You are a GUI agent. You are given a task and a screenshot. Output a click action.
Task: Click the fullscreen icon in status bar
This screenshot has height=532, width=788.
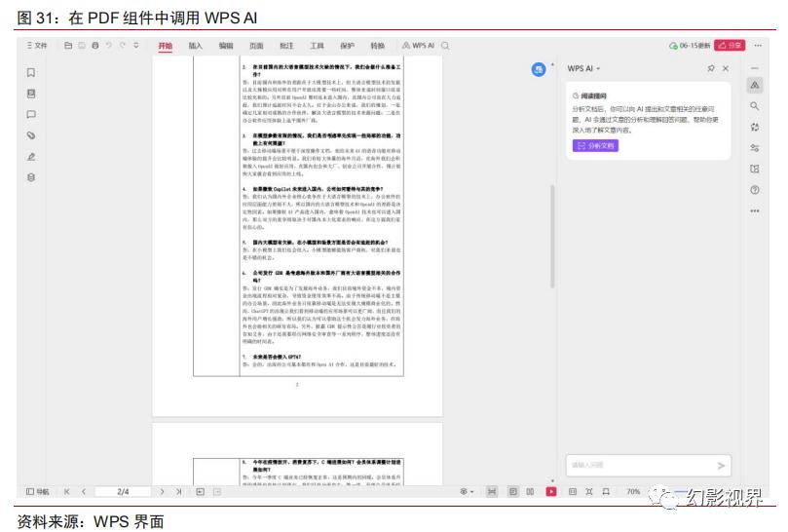(606, 491)
